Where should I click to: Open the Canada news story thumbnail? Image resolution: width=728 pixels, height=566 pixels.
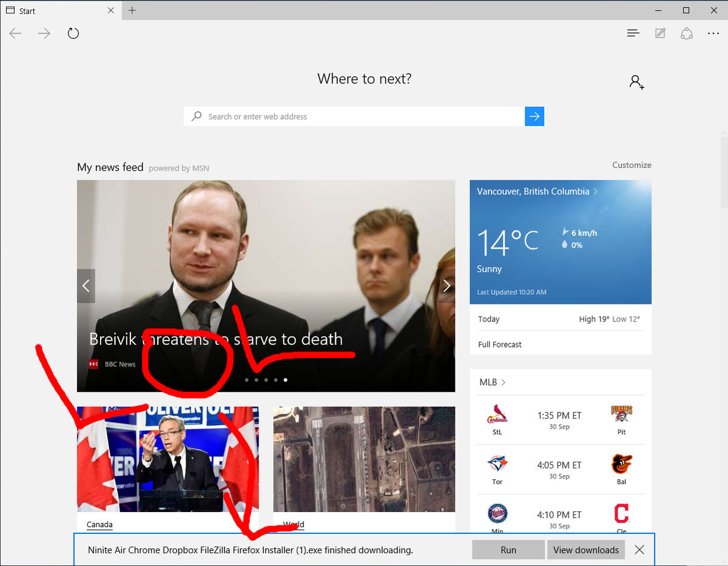[x=168, y=459]
